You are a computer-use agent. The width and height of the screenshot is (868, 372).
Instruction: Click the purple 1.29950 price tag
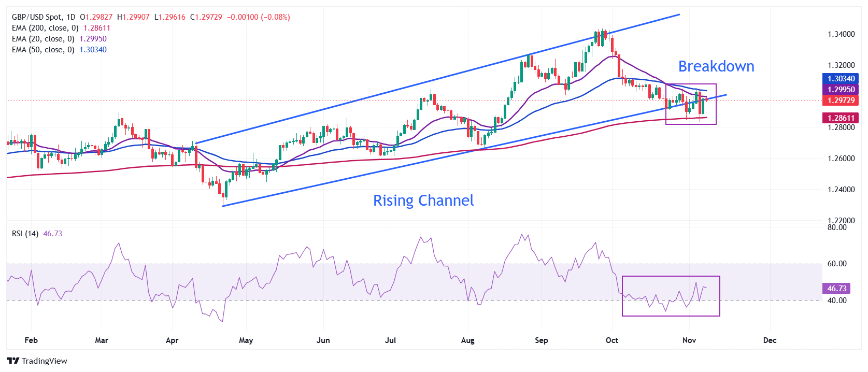pyautogui.click(x=841, y=90)
